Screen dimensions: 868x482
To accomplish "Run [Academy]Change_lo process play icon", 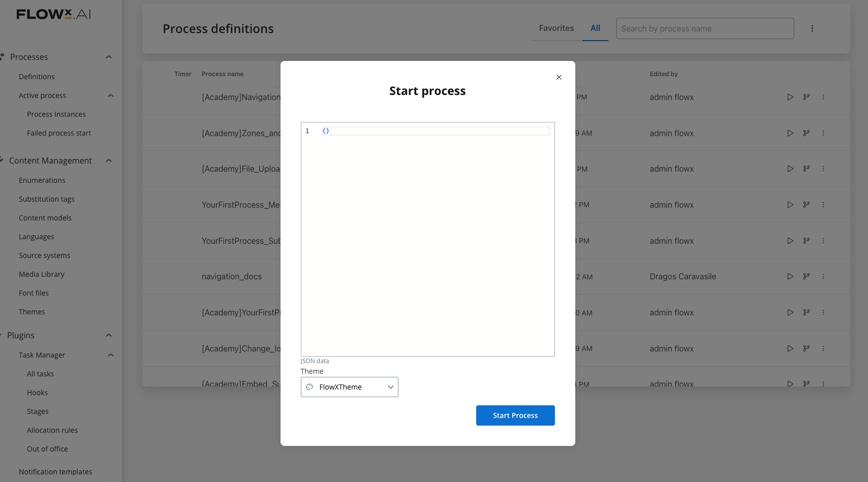I will coord(790,348).
